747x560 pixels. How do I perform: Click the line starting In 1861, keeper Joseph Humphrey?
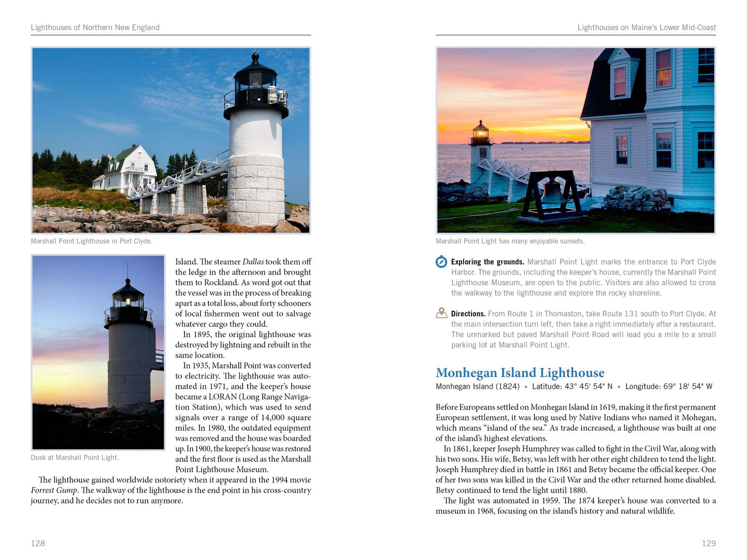[x=580, y=448]
